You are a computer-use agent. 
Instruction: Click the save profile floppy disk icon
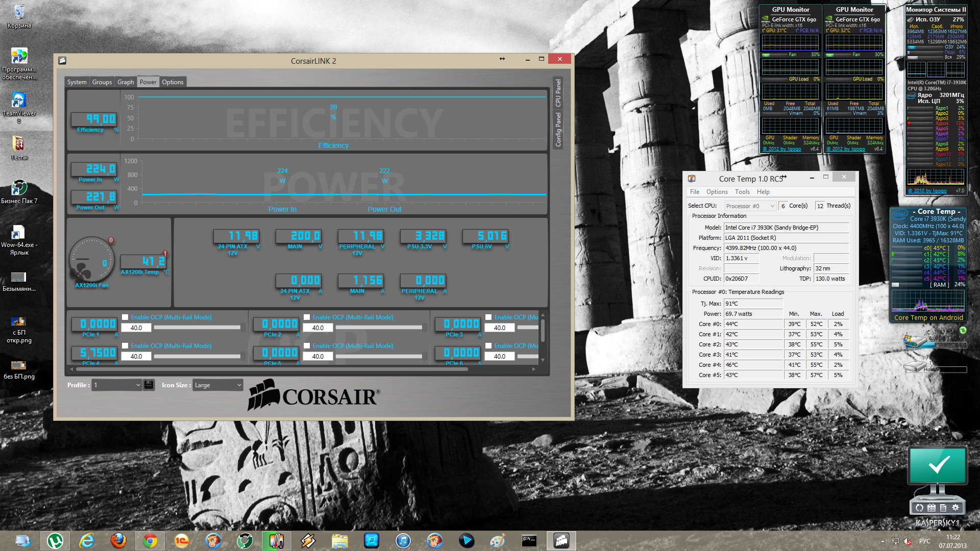(149, 385)
